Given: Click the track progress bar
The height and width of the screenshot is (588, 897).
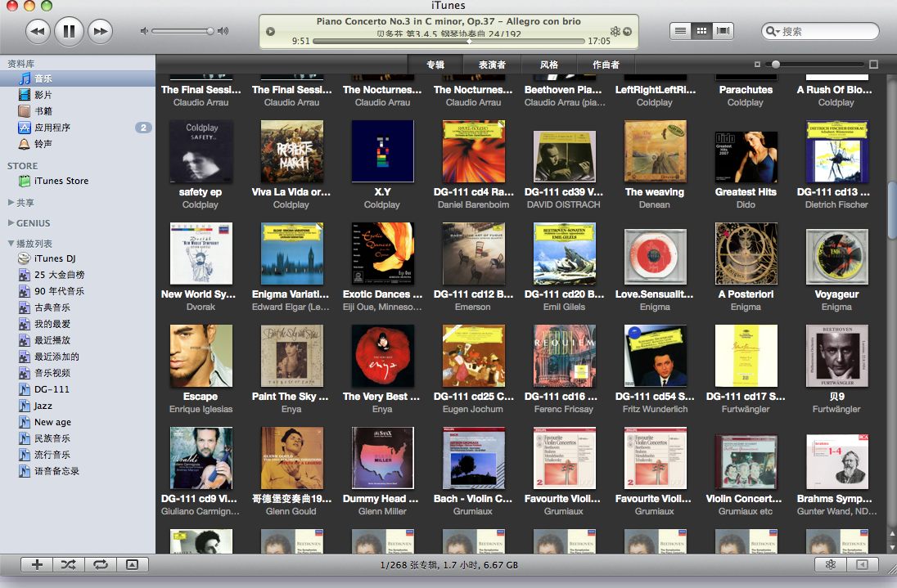Looking at the screenshot, I should (448, 41).
